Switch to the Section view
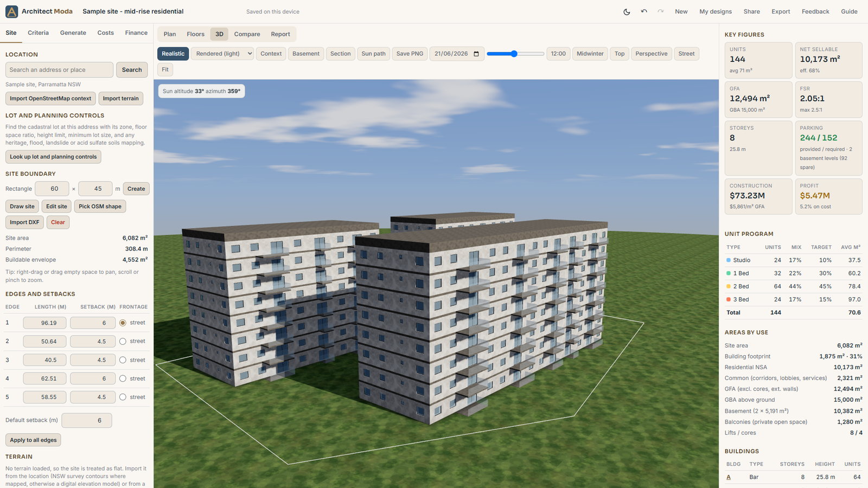The image size is (868, 488). click(341, 54)
